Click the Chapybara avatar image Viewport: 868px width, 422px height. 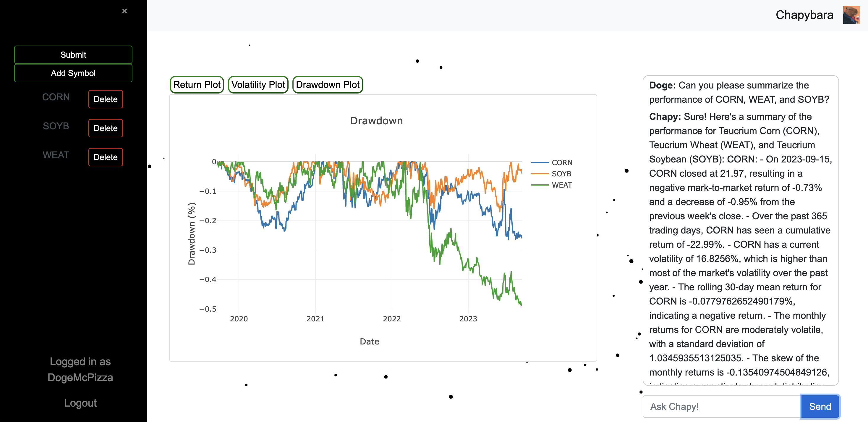pos(851,15)
